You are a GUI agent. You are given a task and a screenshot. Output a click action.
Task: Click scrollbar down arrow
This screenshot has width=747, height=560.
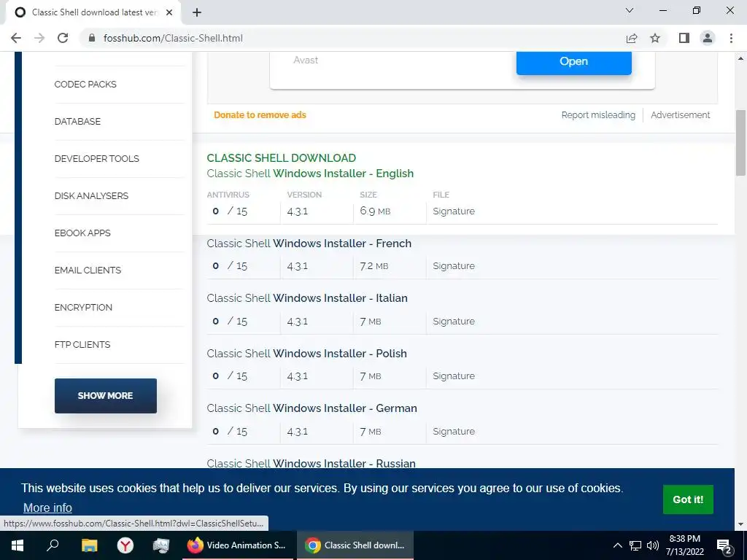(740, 524)
